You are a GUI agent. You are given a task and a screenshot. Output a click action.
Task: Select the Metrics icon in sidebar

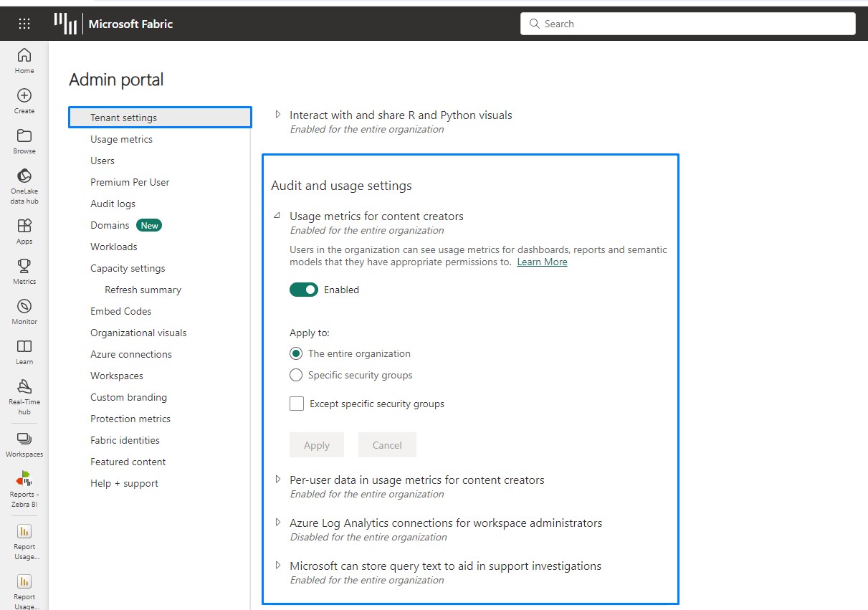click(x=24, y=263)
